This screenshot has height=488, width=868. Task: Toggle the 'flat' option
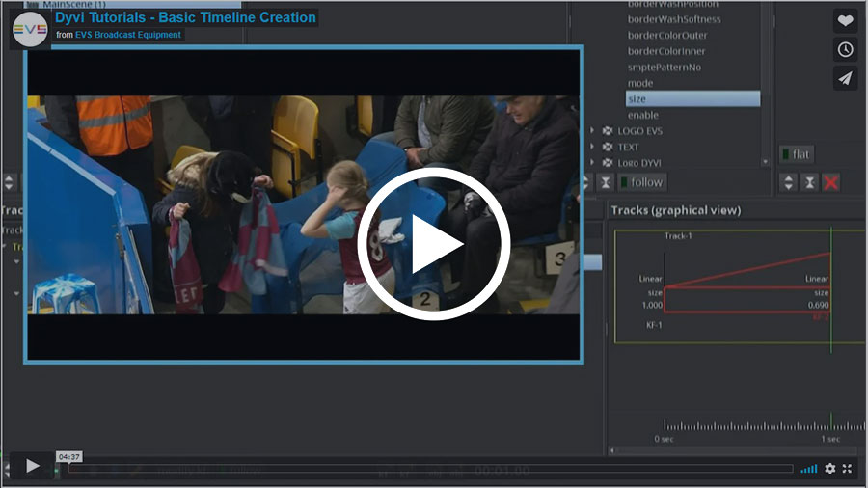tap(798, 154)
